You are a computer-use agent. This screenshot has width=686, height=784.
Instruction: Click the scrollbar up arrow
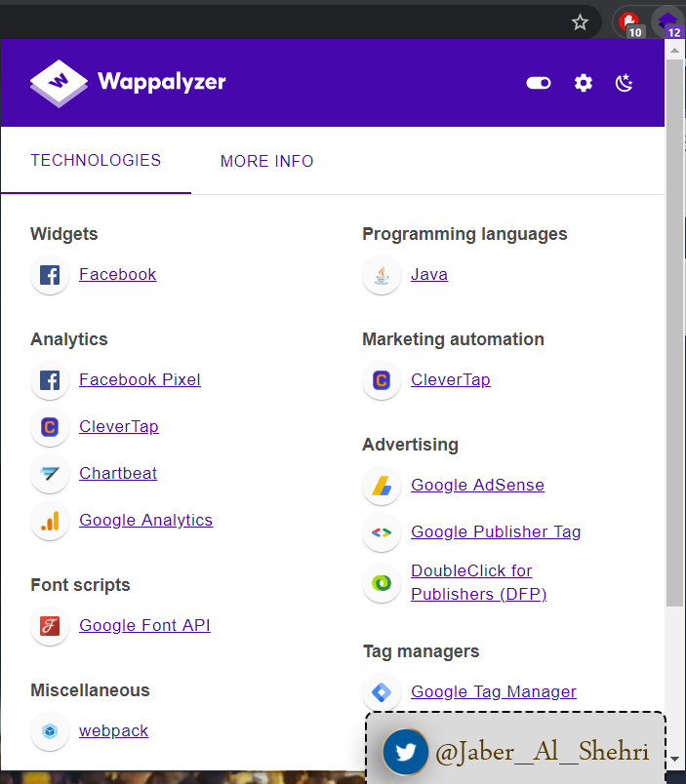(x=674, y=50)
